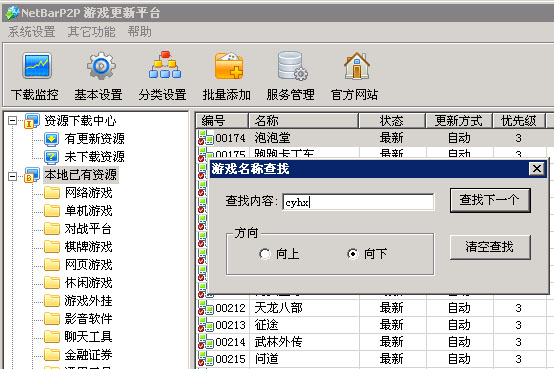This screenshot has height=369, width=554.
Task: Open the 下载监控 download monitor tool
Action: point(35,77)
